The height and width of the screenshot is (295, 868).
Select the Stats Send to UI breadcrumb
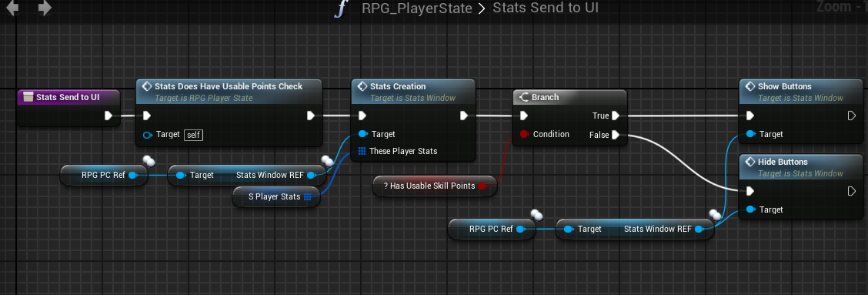[x=546, y=8]
